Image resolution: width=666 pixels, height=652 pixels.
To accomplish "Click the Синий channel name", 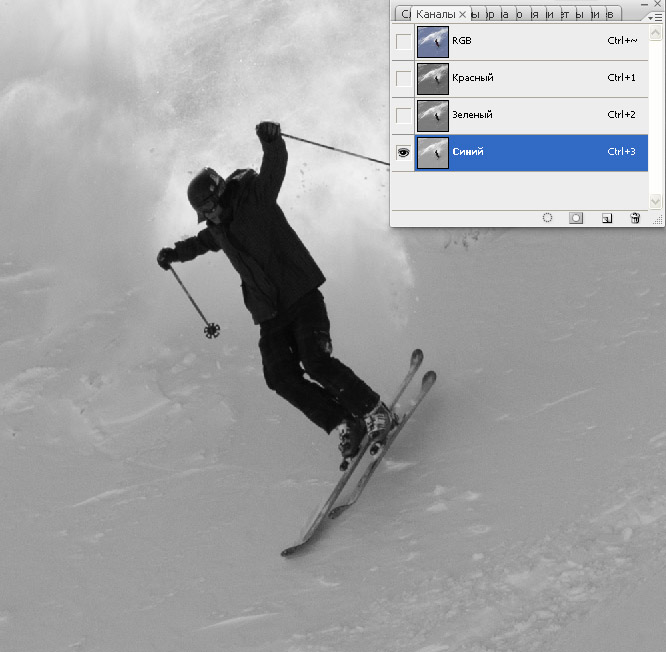I will (x=466, y=153).
